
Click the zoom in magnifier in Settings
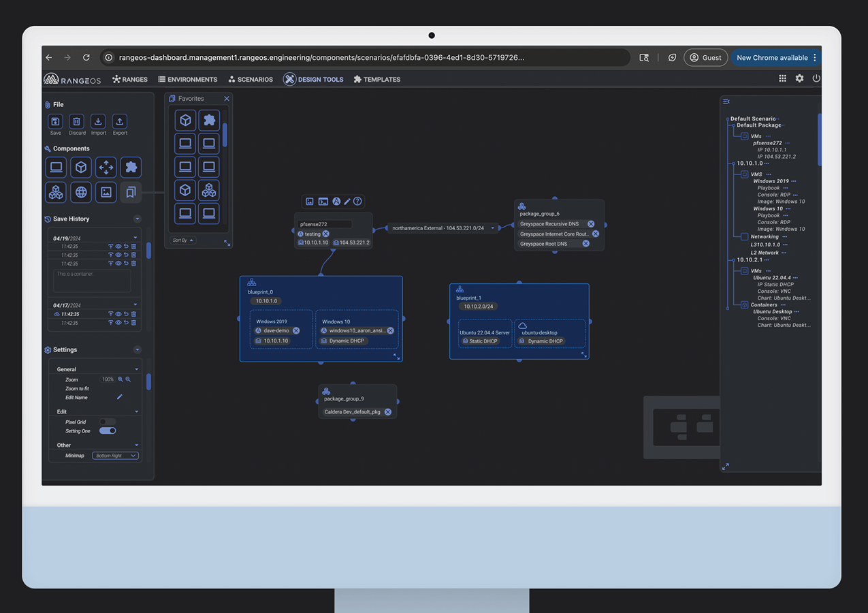(120, 379)
